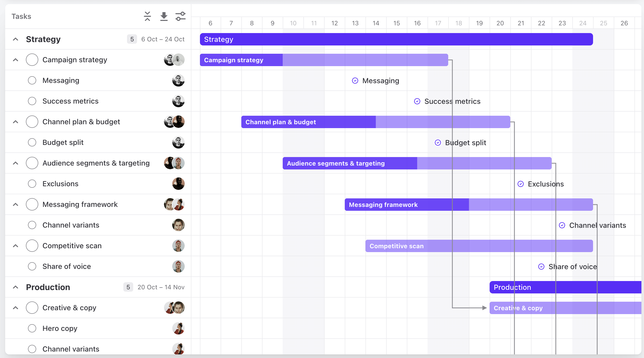Check off the Success metrics subtask
Viewport: 644px width, 358px height.
point(32,101)
